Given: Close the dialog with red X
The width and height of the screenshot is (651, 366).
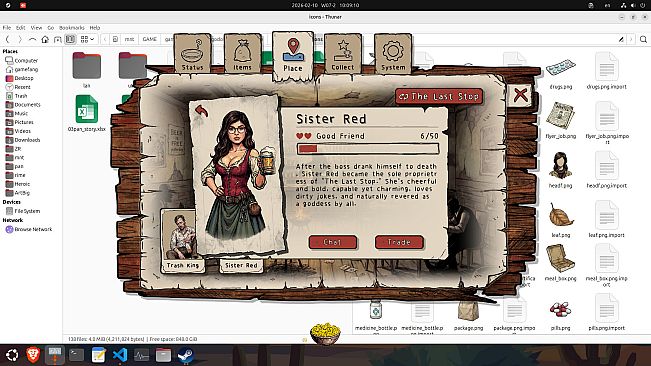Looking at the screenshot, I should click(x=520, y=95).
